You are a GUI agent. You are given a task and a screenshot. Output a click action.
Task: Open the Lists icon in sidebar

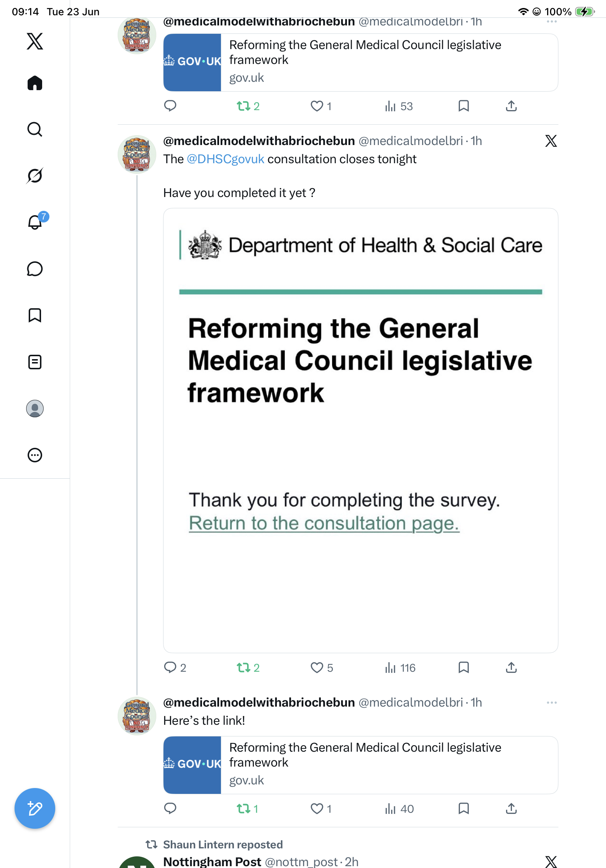coord(35,362)
